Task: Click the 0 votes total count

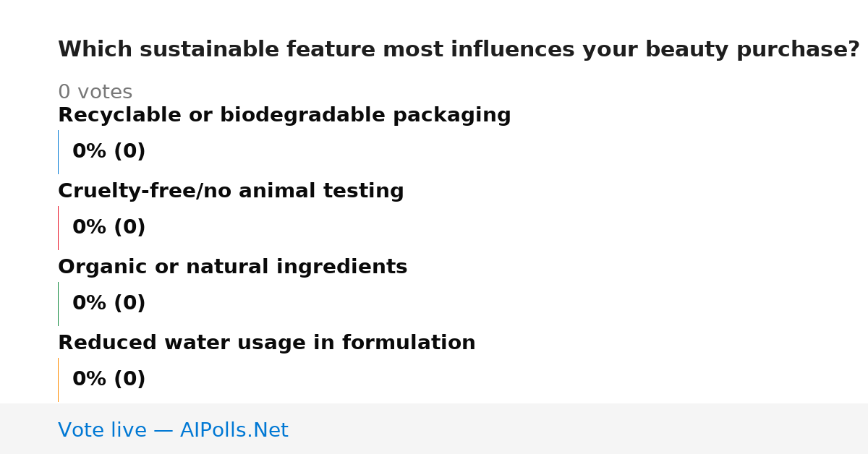Action: coord(95,93)
